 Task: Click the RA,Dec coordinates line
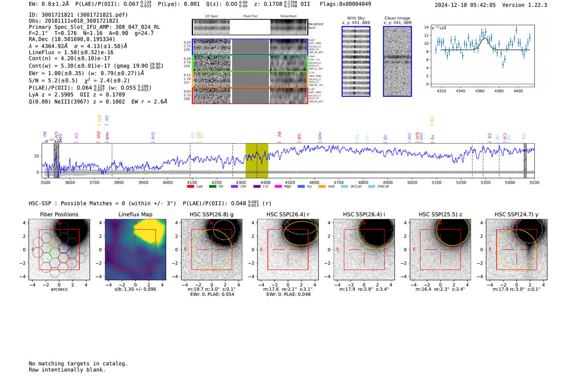point(72,39)
